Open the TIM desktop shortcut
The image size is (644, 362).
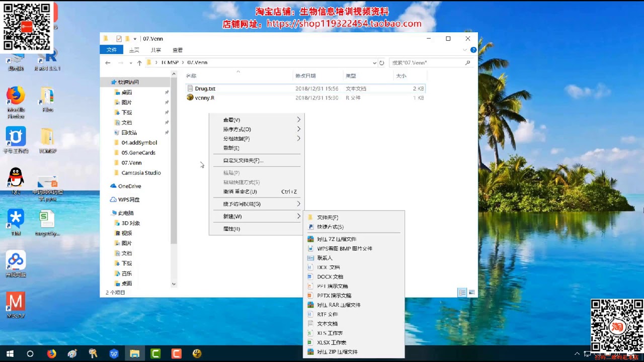pyautogui.click(x=16, y=223)
